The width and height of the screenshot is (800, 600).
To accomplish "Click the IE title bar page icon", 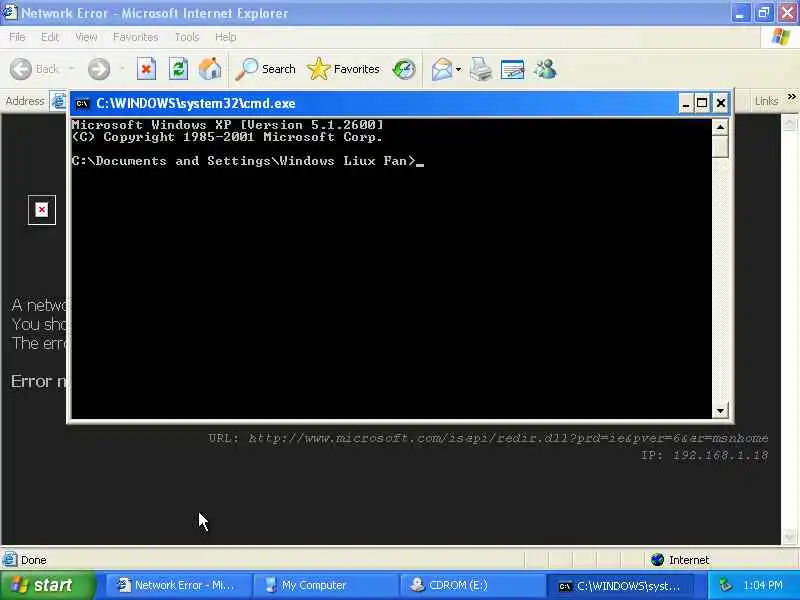I will pos(10,12).
